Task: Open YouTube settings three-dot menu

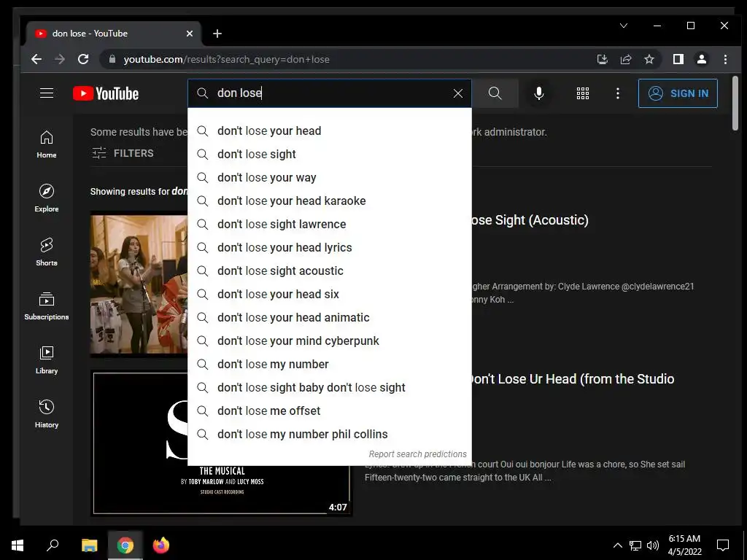Action: pyautogui.click(x=618, y=93)
